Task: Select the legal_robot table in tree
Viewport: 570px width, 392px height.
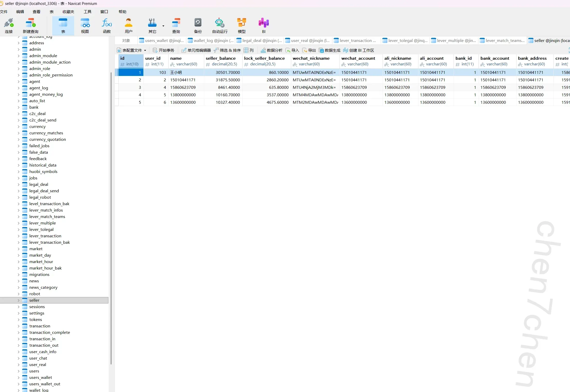Action: coord(40,197)
